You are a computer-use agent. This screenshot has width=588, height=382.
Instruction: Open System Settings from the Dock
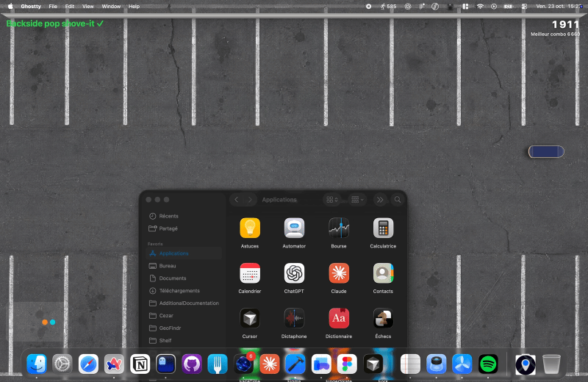point(62,364)
